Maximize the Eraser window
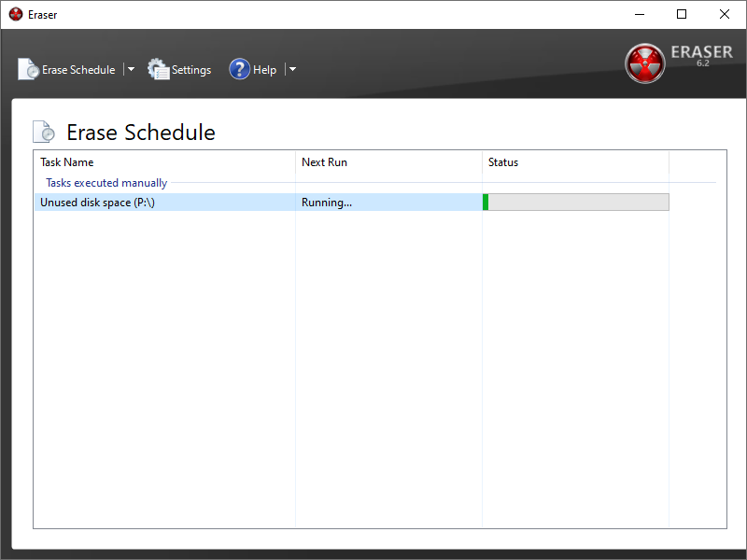 point(682,14)
